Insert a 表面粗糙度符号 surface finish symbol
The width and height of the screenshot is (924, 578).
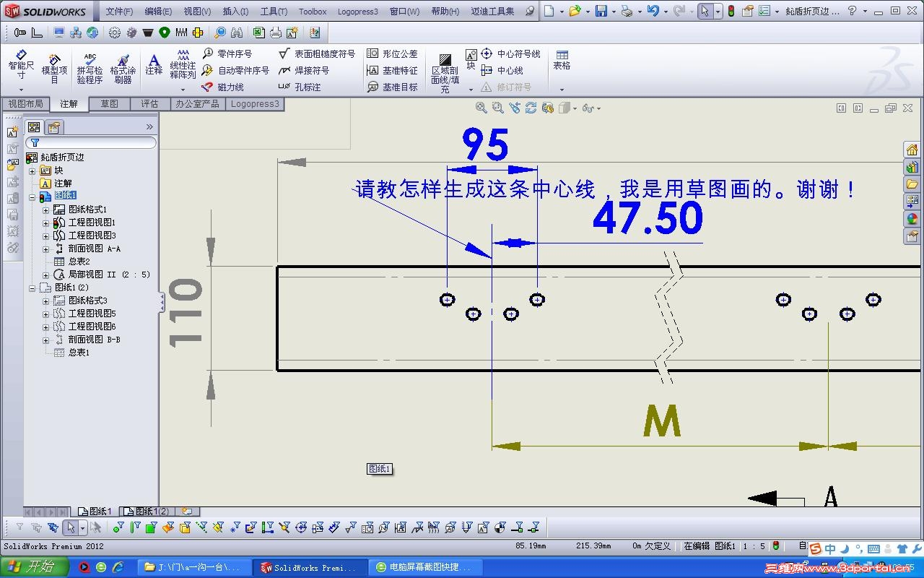[317, 53]
